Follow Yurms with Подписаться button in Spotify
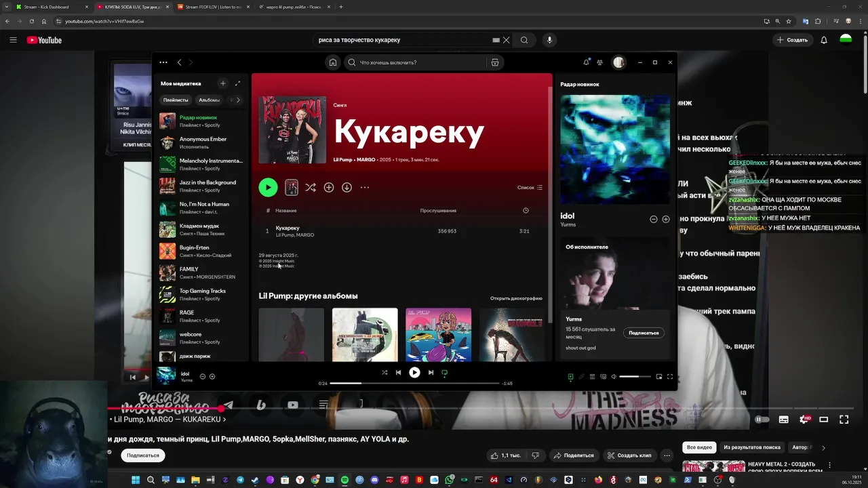Viewport: 868px width, 488px height. coord(644,333)
